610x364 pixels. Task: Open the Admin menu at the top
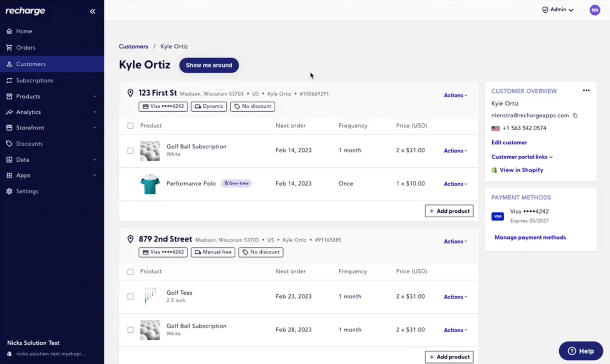coord(557,9)
